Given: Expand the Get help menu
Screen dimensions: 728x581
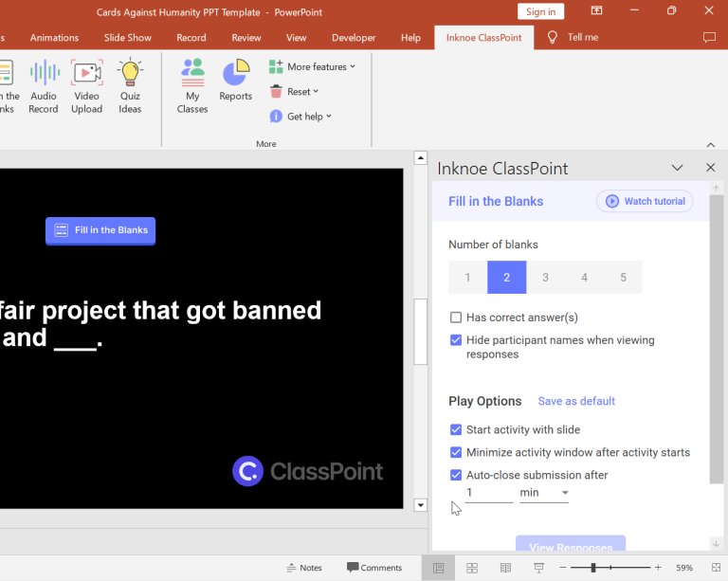Looking at the screenshot, I should [301, 117].
